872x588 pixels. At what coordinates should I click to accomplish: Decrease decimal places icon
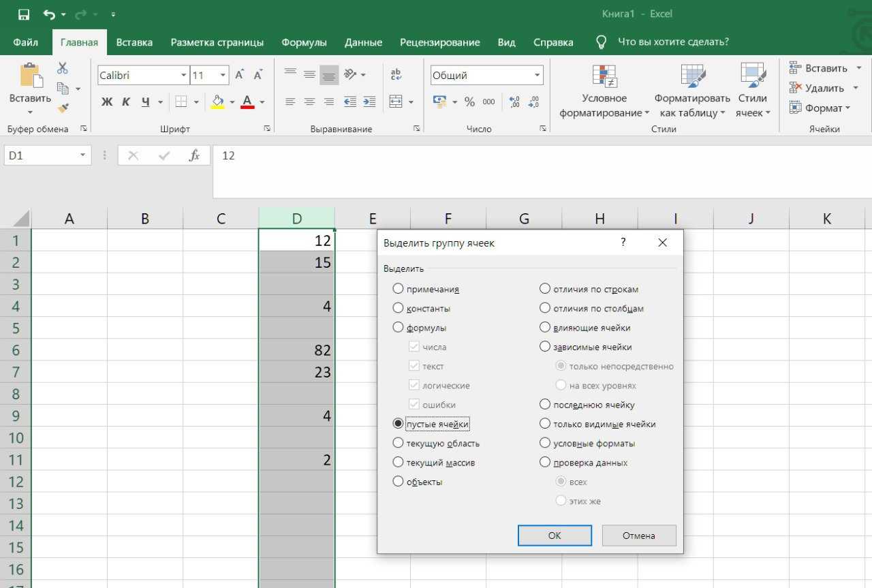533,102
